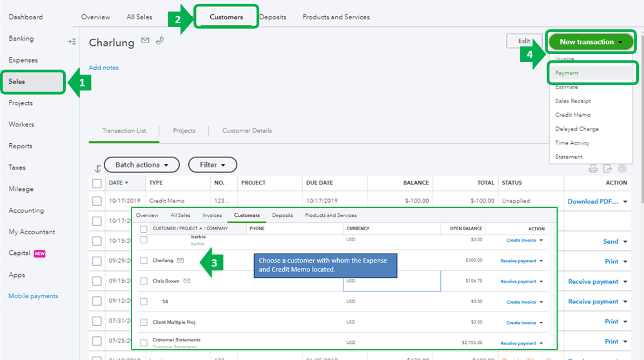Check the 09/15 transaction row checkbox
Viewport: 644px width, 360px height.
coord(97,281)
